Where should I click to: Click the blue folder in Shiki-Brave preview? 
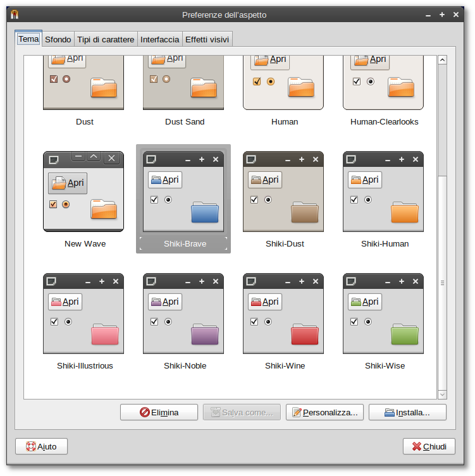tap(205, 212)
